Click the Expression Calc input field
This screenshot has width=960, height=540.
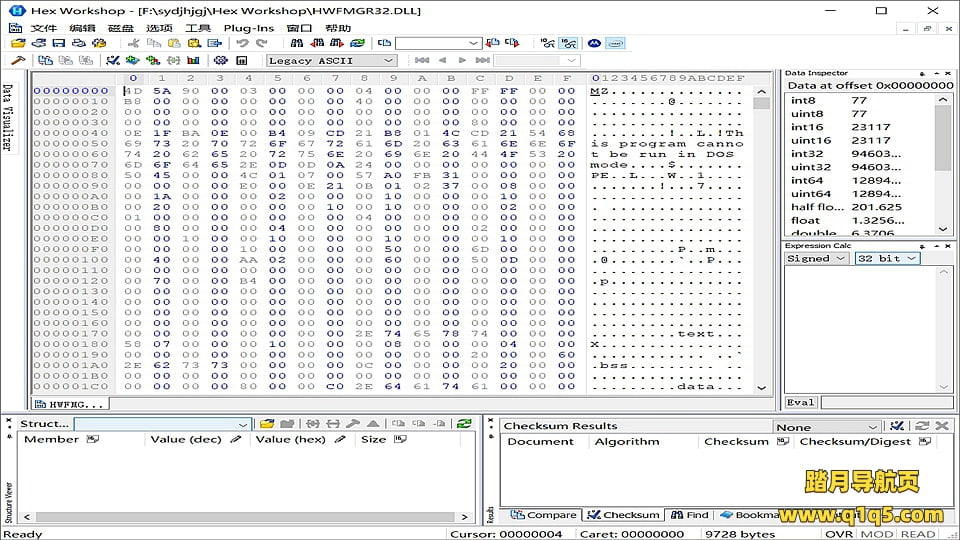pyautogui.click(x=886, y=402)
